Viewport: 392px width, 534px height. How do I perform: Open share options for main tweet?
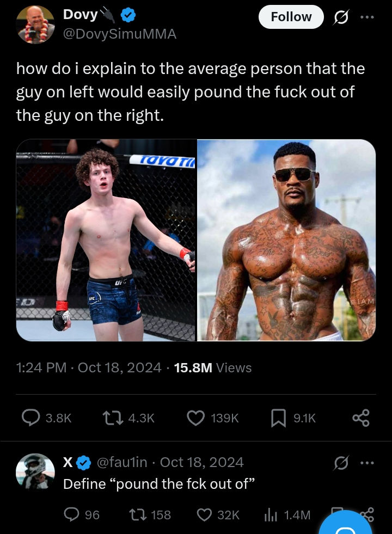pyautogui.click(x=360, y=418)
